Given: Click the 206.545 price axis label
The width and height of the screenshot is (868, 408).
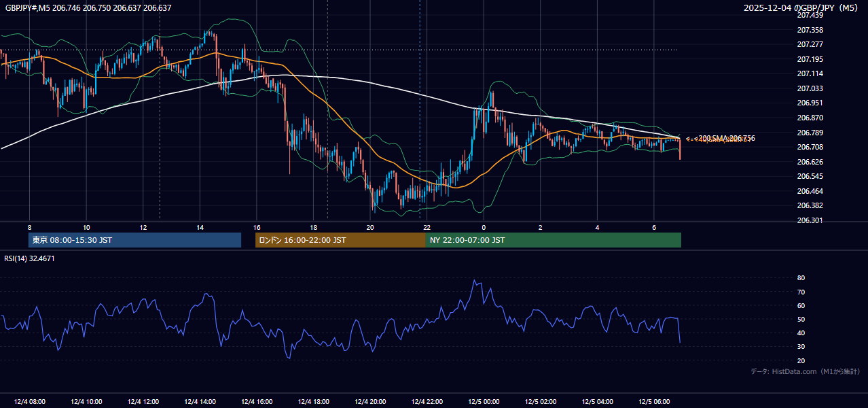Looking at the screenshot, I should 810,176.
